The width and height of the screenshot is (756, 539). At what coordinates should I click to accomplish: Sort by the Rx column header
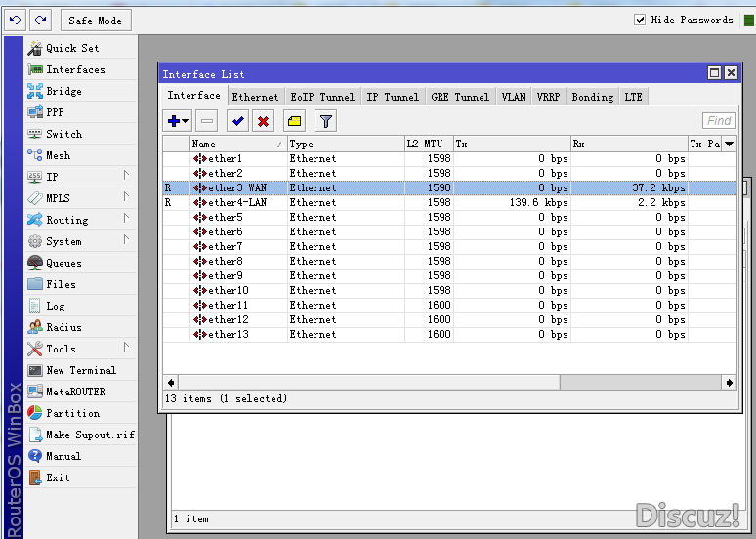[629, 144]
